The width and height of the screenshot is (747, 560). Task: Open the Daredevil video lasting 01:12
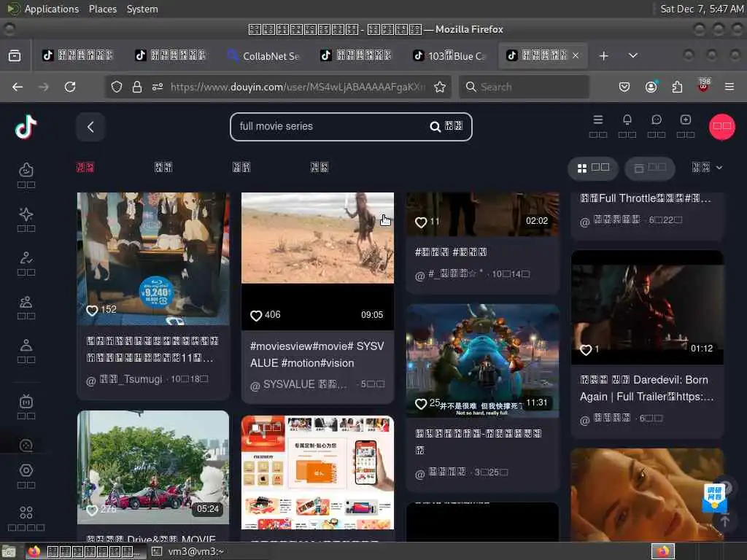click(648, 308)
